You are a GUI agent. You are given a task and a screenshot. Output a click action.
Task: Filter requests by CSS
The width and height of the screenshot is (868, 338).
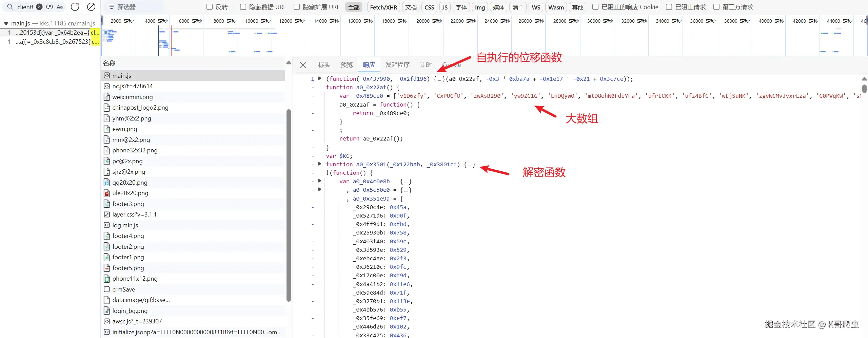point(429,7)
